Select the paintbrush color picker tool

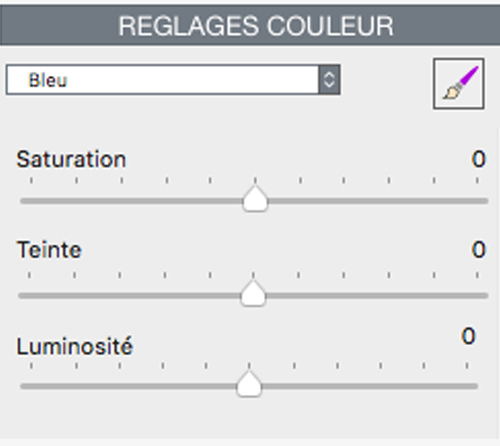point(459,84)
